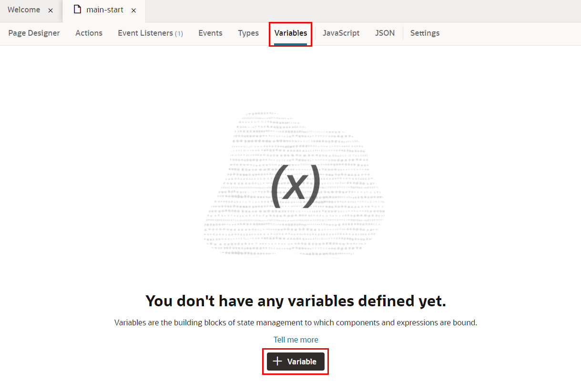The width and height of the screenshot is (581, 392).
Task: Follow the Tell me more link
Action: pyautogui.click(x=296, y=340)
